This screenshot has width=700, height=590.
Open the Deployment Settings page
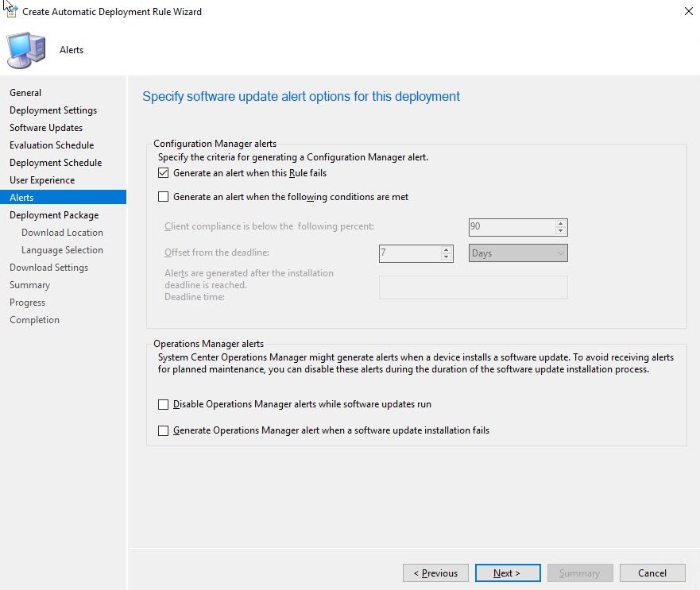[53, 110]
